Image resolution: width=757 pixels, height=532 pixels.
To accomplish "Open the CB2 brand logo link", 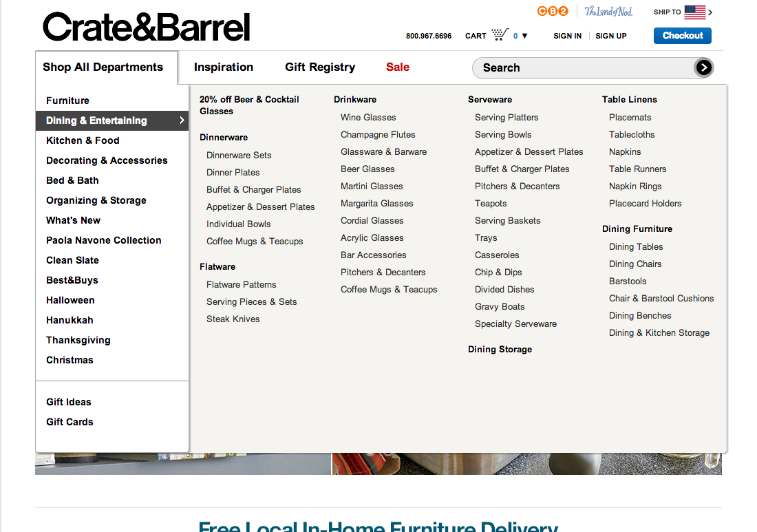I will (553, 12).
